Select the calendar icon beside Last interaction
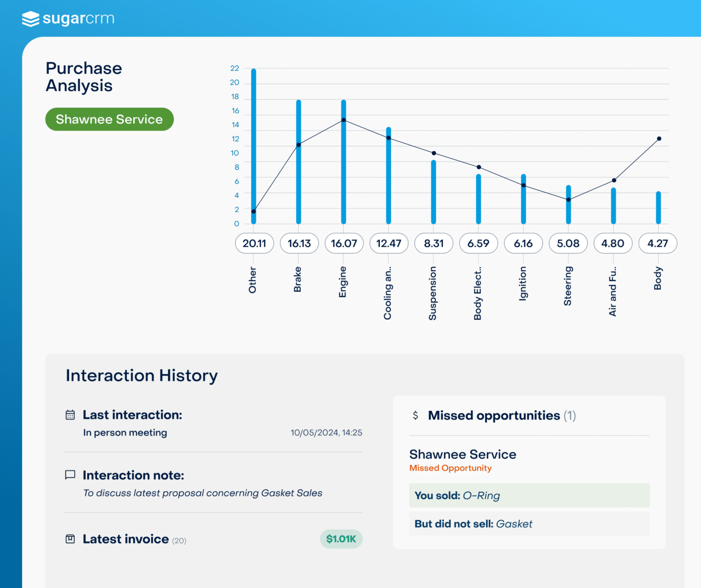This screenshot has width=701, height=588. pyautogui.click(x=70, y=415)
